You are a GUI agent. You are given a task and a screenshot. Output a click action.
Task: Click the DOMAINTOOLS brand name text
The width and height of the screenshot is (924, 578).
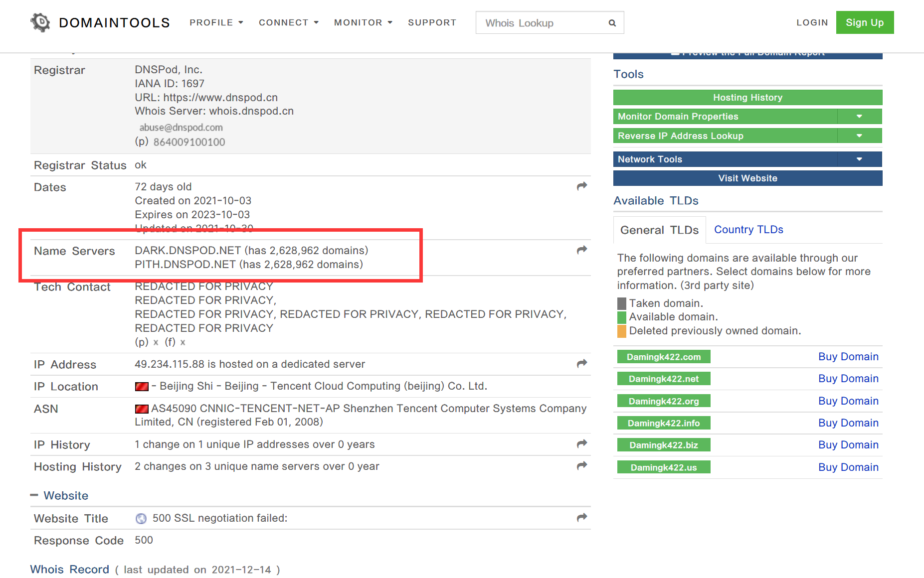point(114,22)
